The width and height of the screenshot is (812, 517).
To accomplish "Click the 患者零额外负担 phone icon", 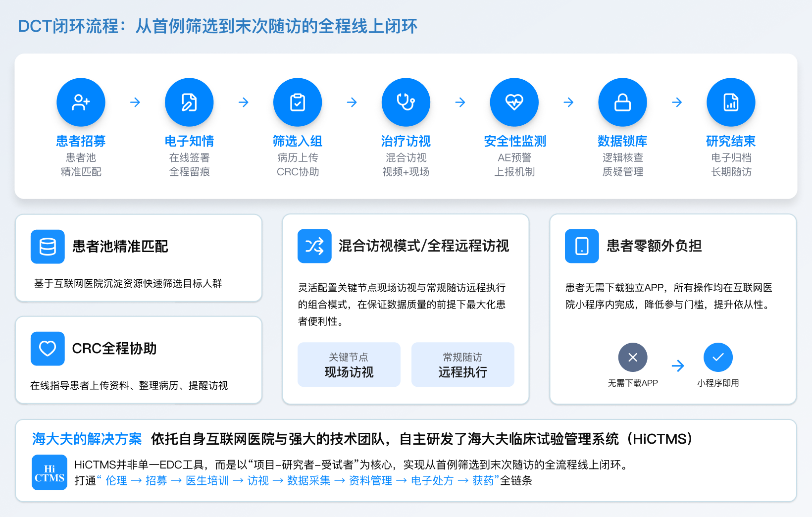I will 582,246.
